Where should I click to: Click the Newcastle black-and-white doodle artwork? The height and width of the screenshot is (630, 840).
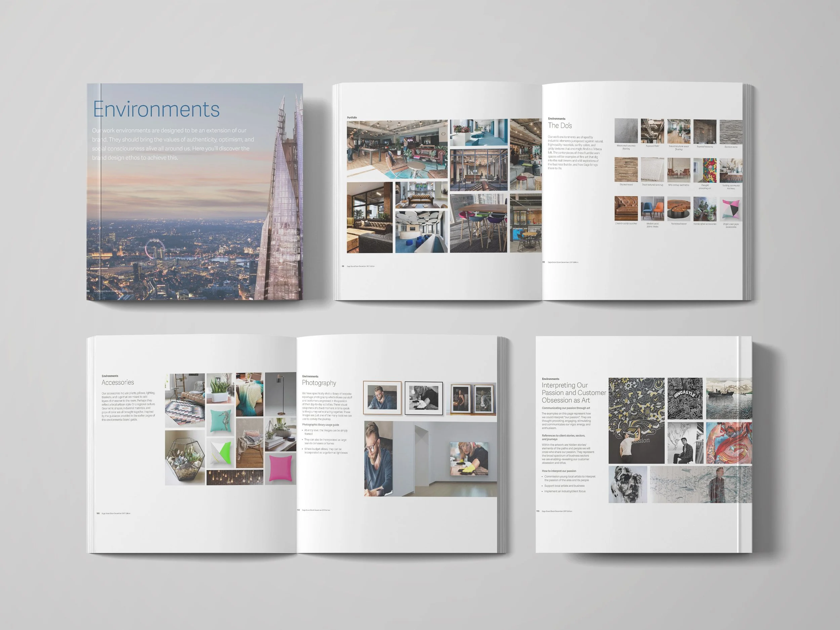pyautogui.click(x=685, y=398)
